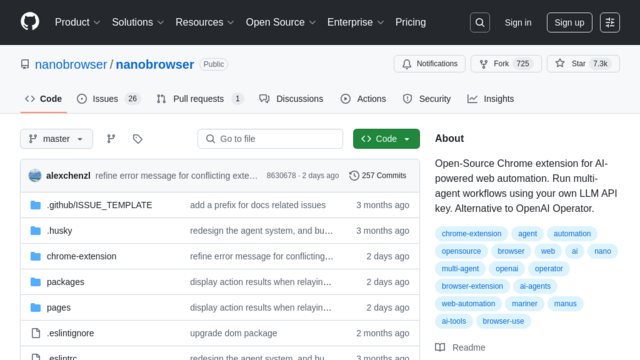Screen dimensions: 640x360
Task: Expand the Open Source menu
Action: click(281, 22)
